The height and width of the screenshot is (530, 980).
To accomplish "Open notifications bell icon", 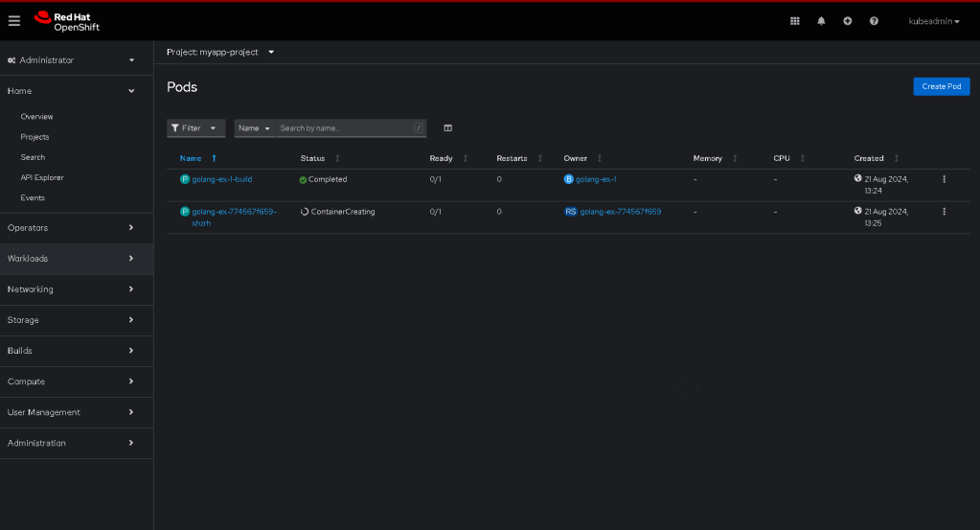I will (821, 21).
